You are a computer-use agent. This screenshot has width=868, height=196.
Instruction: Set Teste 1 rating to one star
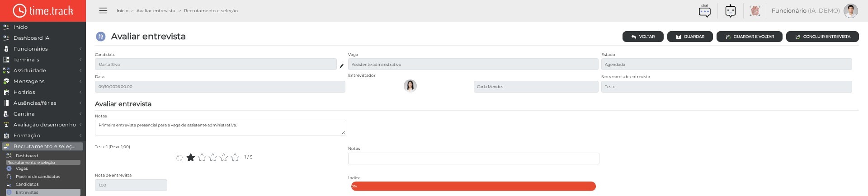click(x=191, y=157)
